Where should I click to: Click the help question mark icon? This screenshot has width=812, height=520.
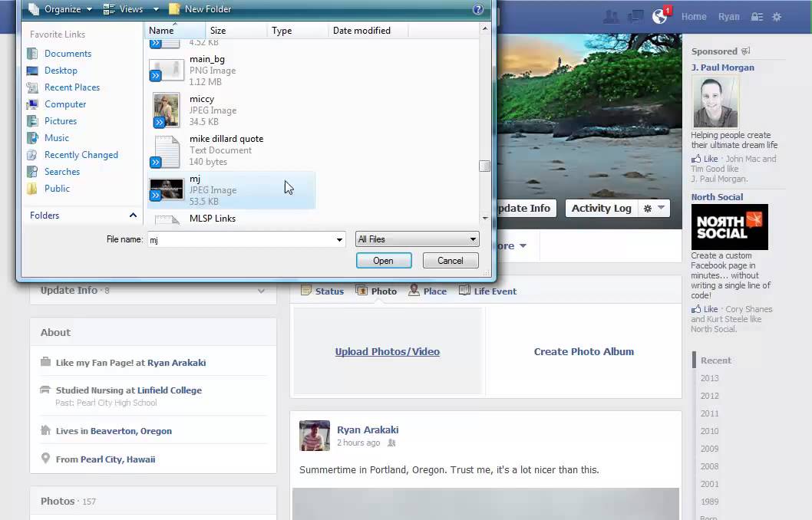tap(478, 9)
